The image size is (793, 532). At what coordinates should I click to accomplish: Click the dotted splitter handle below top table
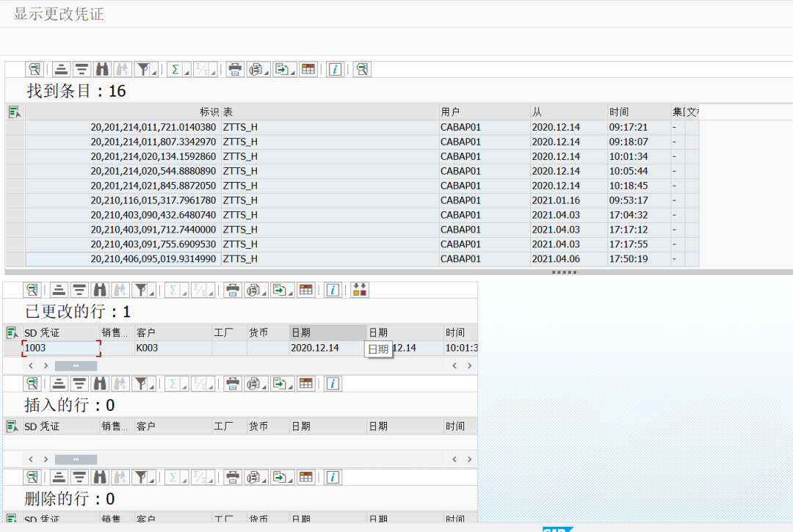coord(564,272)
